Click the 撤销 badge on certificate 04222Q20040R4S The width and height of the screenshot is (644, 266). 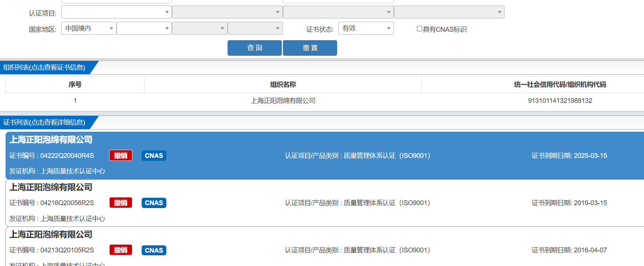click(x=121, y=156)
